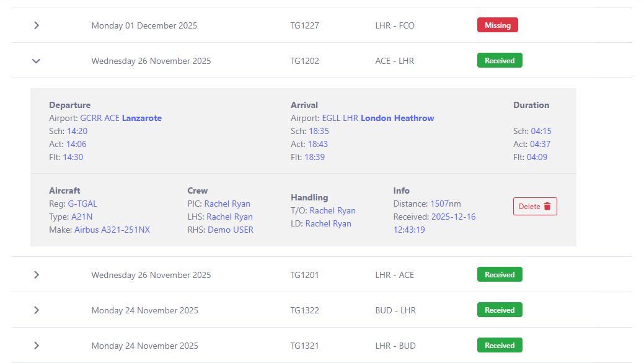Expand the TG1227 flight row details

tap(36, 25)
